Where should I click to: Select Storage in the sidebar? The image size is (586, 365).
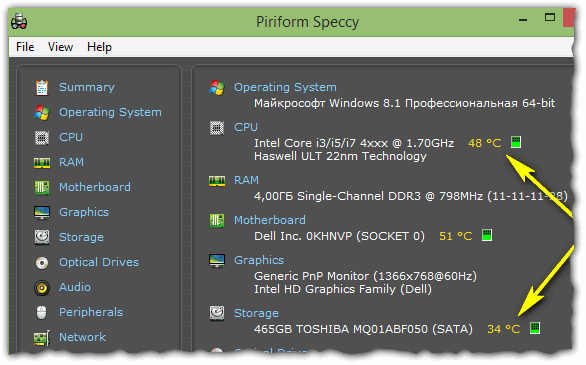[81, 237]
